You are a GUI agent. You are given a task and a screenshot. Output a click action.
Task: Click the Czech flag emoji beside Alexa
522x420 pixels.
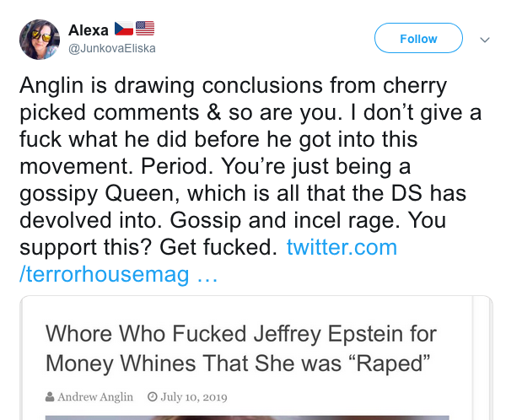tap(124, 30)
